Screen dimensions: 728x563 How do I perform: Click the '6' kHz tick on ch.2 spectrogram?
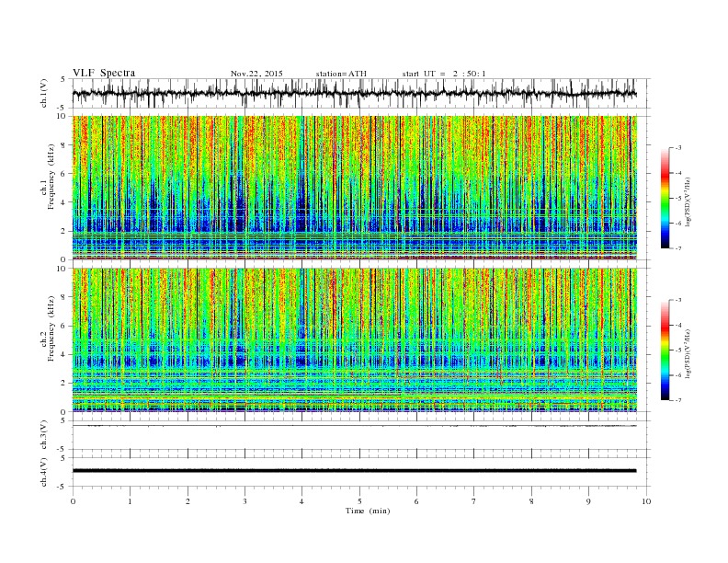pos(64,326)
